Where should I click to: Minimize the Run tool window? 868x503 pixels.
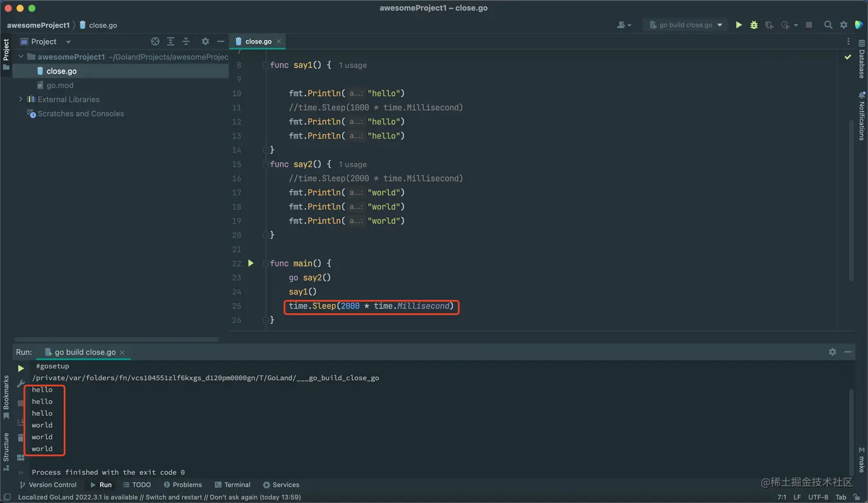click(x=848, y=352)
